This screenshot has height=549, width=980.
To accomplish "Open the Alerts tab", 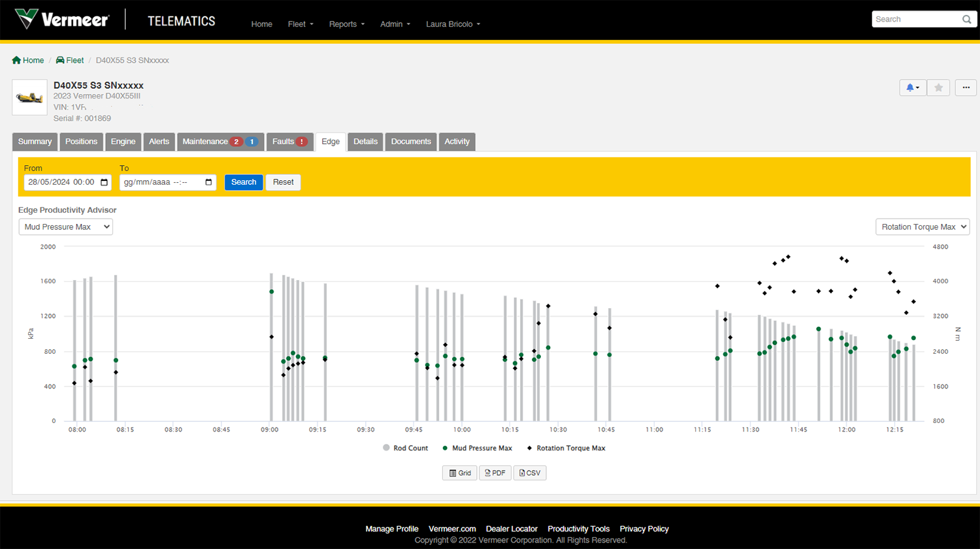I will [x=159, y=142].
